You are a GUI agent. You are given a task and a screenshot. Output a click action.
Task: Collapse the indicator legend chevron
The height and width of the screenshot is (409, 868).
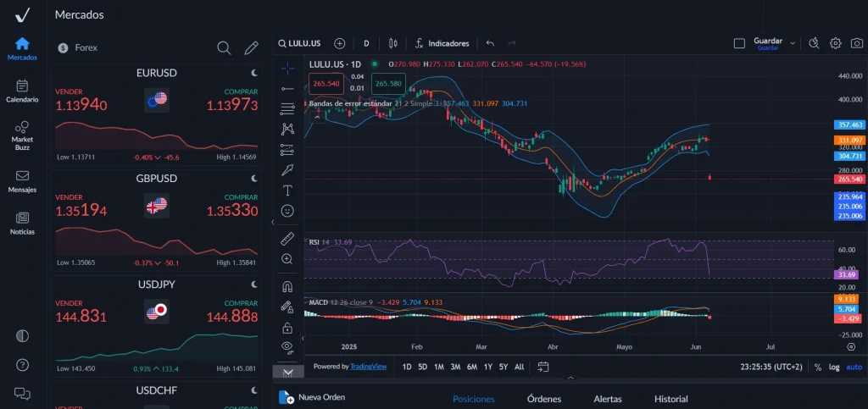317,117
